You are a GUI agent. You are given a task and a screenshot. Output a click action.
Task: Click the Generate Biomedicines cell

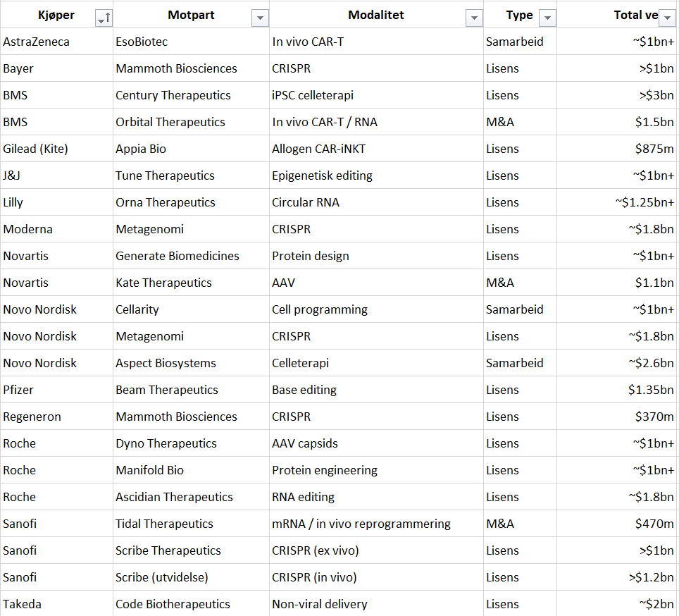pyautogui.click(x=177, y=256)
